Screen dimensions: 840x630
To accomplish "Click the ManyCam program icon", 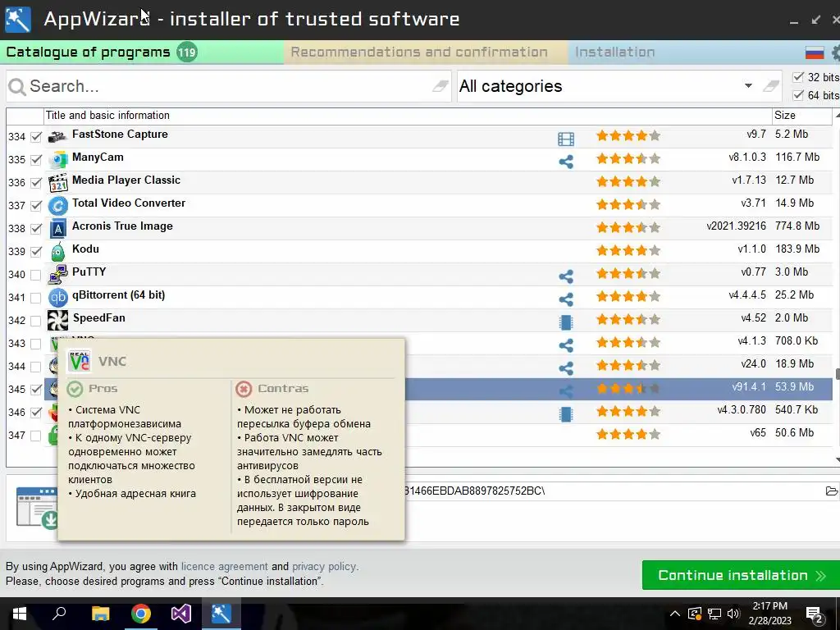I will pos(58,160).
